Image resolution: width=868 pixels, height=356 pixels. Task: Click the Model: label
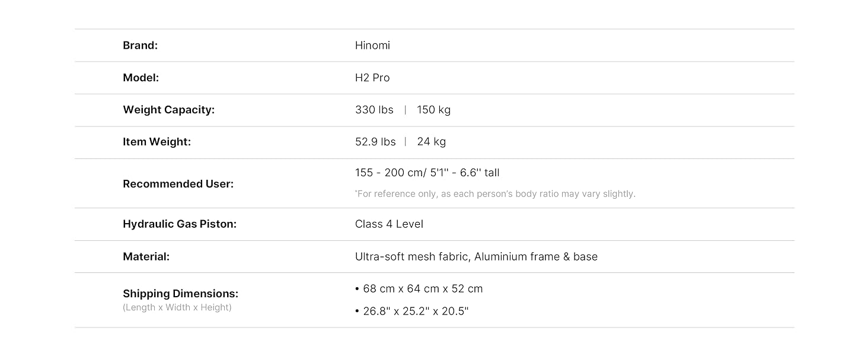pos(141,78)
